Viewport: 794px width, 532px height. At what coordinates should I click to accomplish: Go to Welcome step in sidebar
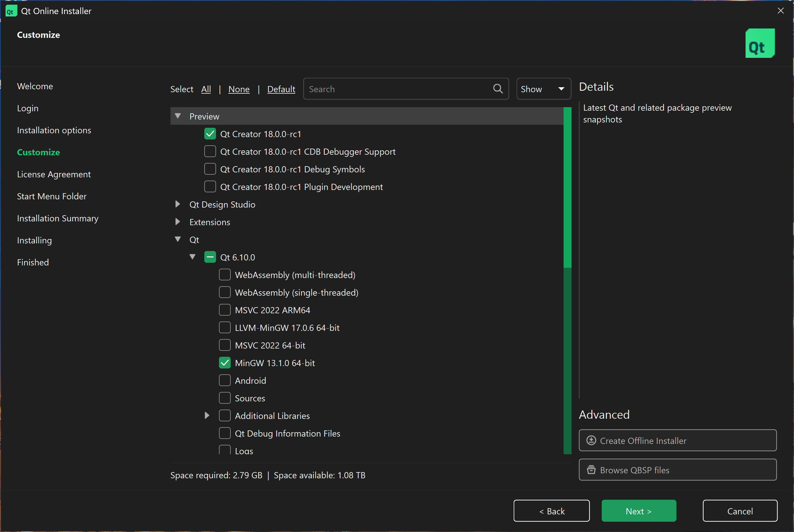point(35,86)
